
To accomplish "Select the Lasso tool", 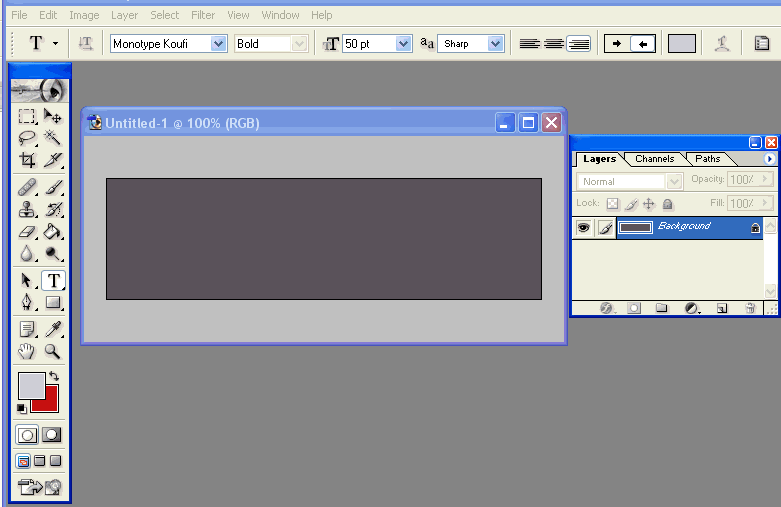I will tap(28, 139).
